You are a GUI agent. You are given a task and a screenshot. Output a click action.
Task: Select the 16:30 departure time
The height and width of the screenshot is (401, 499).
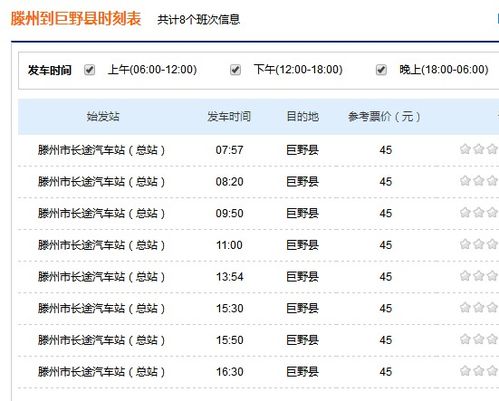pos(229,372)
